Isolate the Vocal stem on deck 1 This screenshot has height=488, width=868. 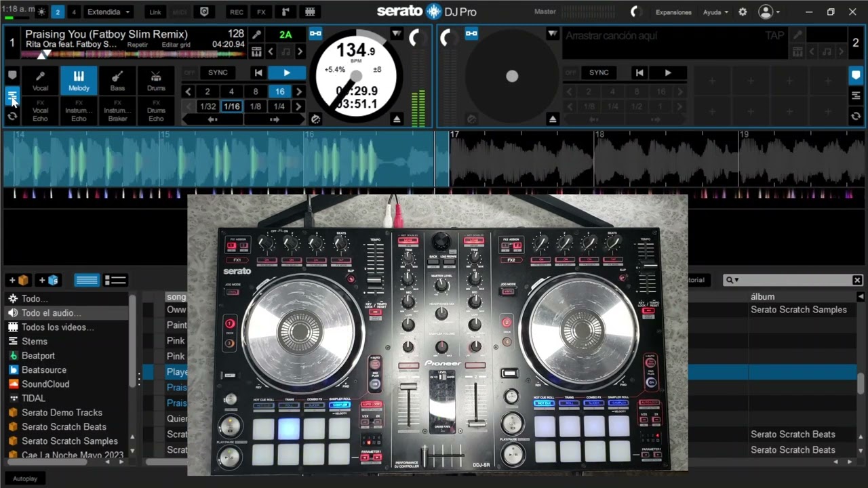coord(41,80)
